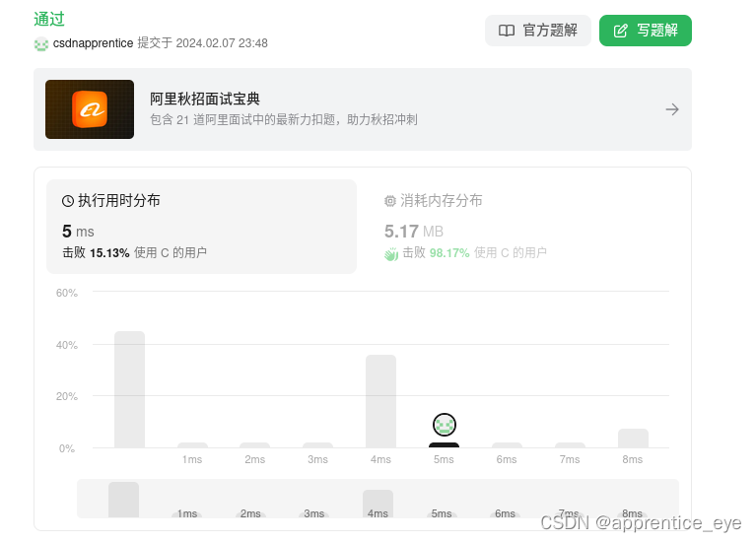Image resolution: width=756 pixels, height=542 pixels.
Task: Click the 通过 accepted status text
Action: point(49,20)
